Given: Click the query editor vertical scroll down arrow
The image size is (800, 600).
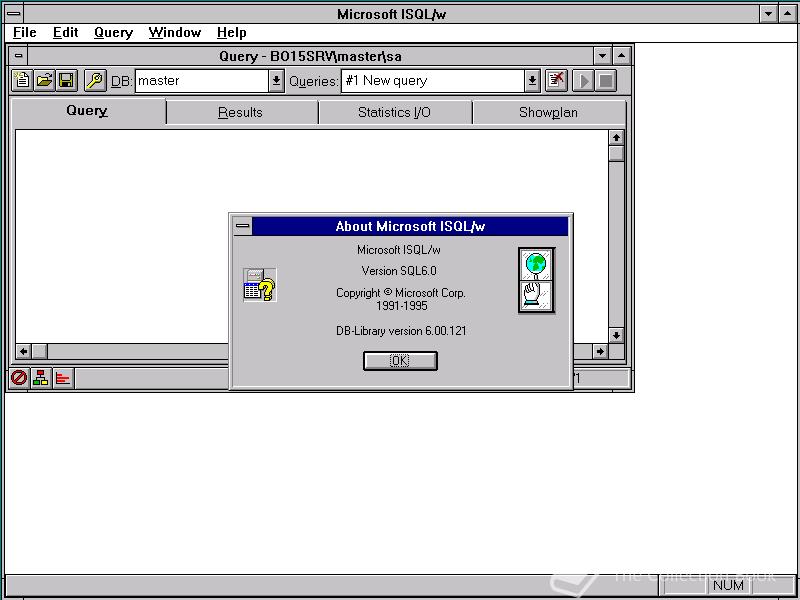Looking at the screenshot, I should point(616,335).
